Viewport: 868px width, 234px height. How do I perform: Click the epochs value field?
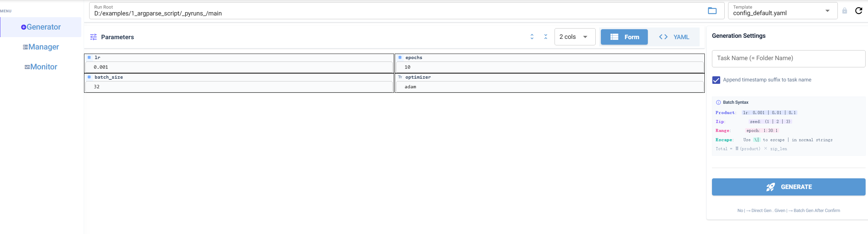pos(549,67)
